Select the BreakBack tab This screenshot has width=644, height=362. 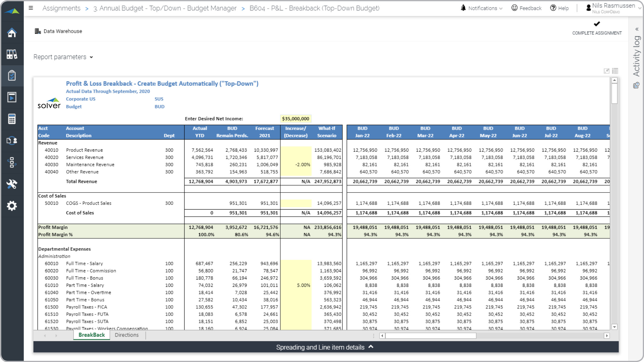coord(91,335)
